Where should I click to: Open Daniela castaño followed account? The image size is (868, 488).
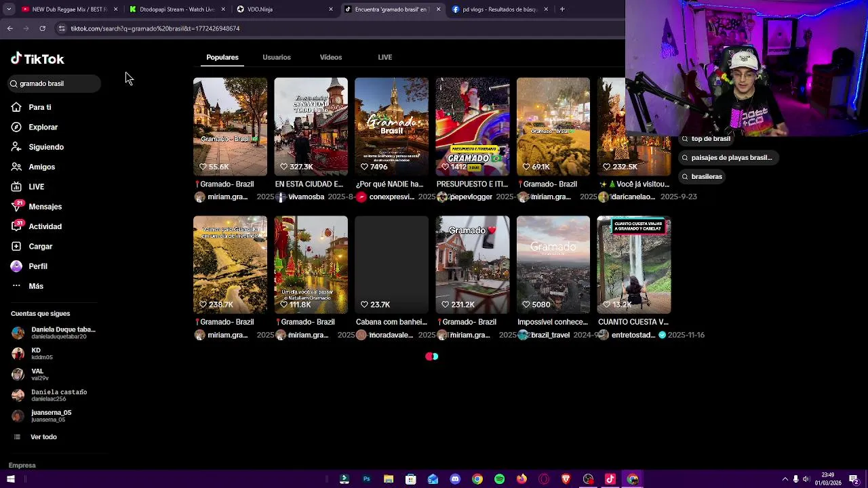pos(49,395)
